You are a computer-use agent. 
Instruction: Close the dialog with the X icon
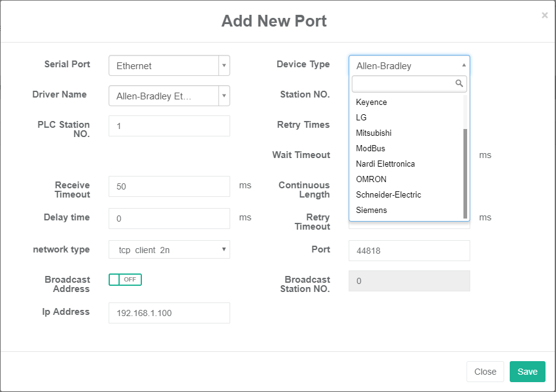point(545,15)
